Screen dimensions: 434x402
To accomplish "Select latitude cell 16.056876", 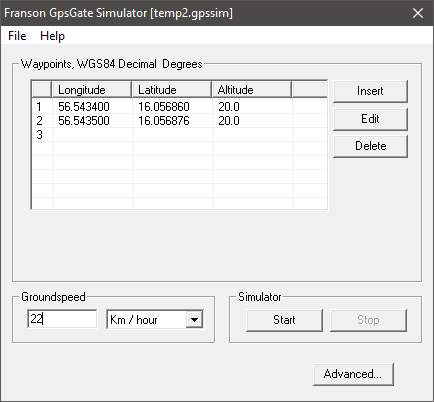I will point(172,121).
